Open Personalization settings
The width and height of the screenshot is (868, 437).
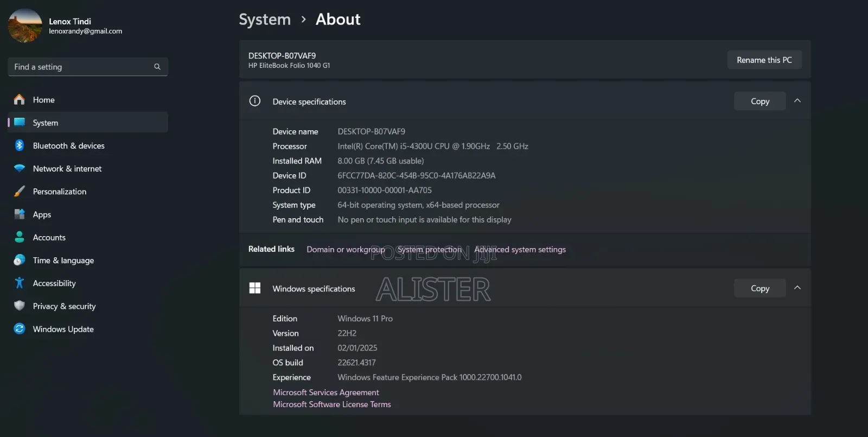(x=88, y=191)
